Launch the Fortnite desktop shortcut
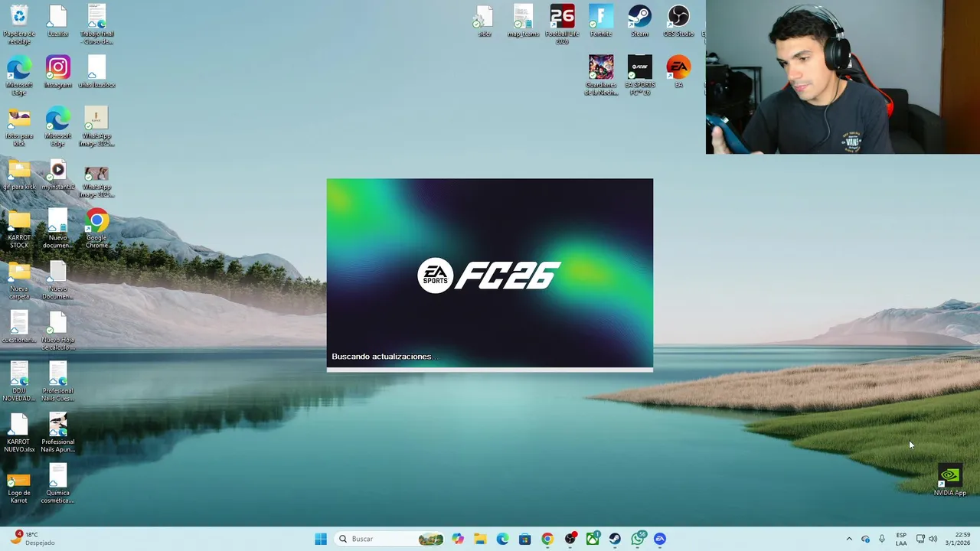Viewport: 980px width, 551px height. (601, 21)
